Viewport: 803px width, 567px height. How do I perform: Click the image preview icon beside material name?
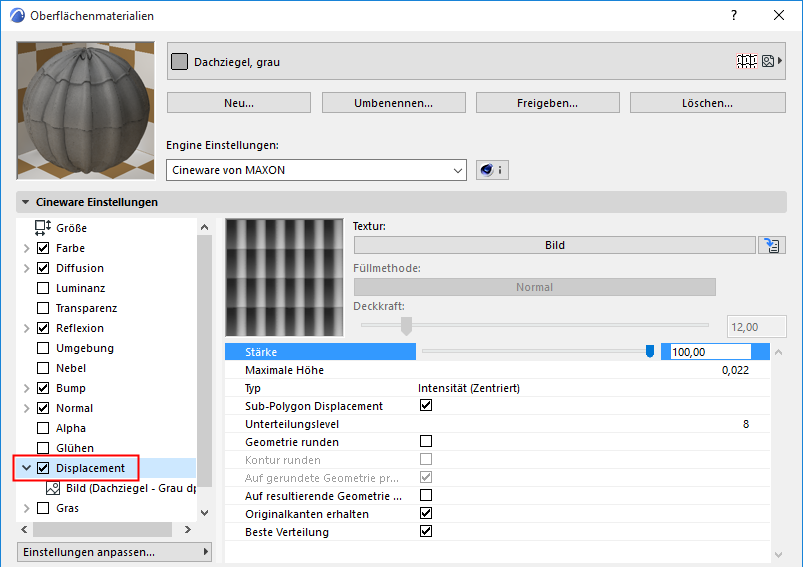coord(768,61)
